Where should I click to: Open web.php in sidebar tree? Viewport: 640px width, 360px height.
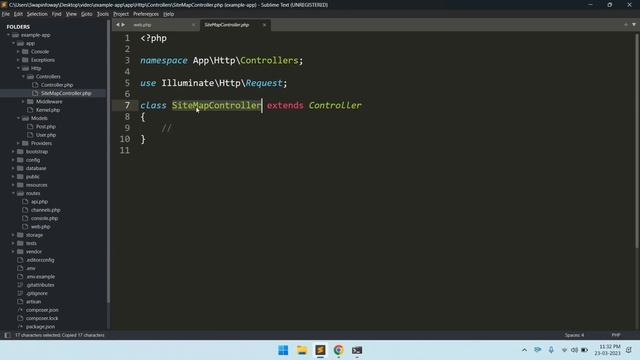(x=40, y=227)
